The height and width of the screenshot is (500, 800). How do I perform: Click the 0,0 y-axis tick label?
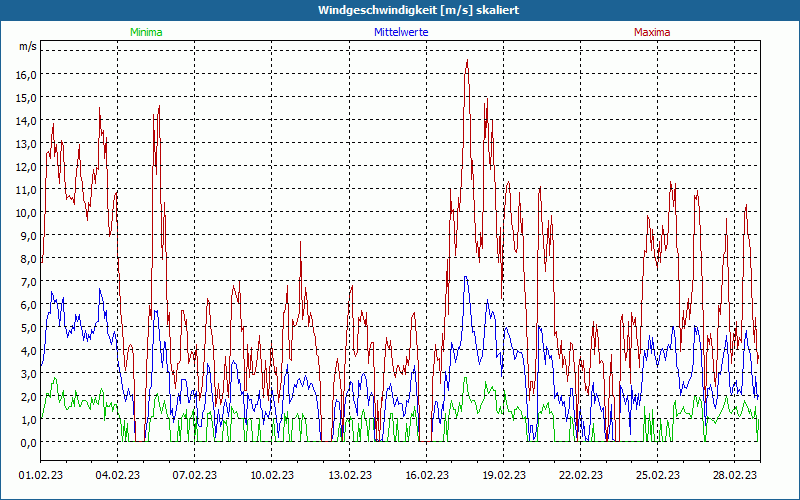click(26, 443)
